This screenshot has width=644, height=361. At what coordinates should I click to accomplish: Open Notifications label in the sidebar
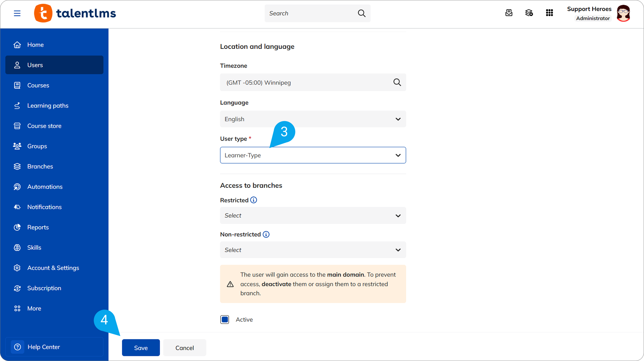(44, 207)
